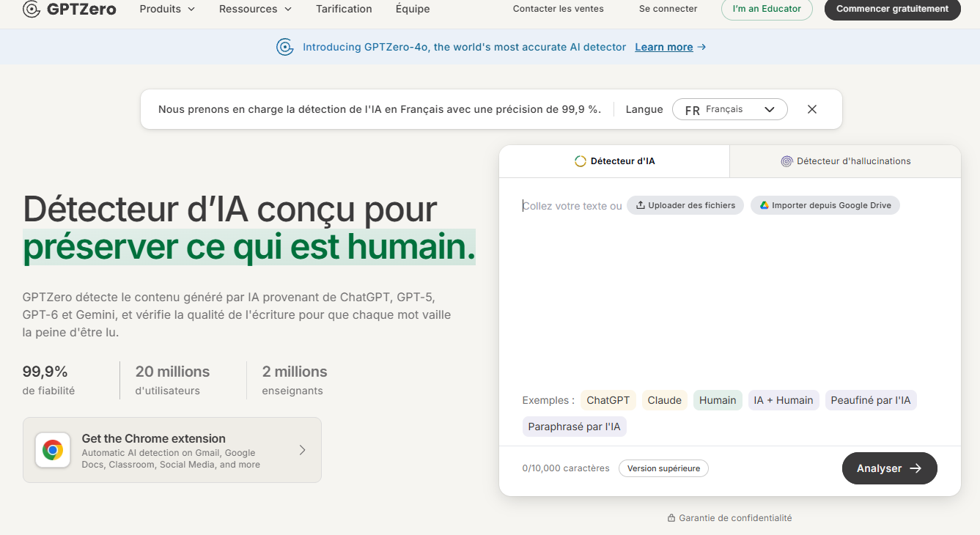Click the upload icon in Uploader des fichiers
This screenshot has width=980, height=535.
click(x=640, y=205)
